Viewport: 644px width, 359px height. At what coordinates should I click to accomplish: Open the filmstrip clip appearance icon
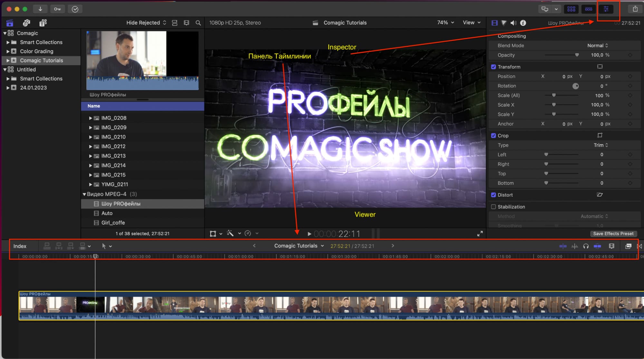(186, 23)
